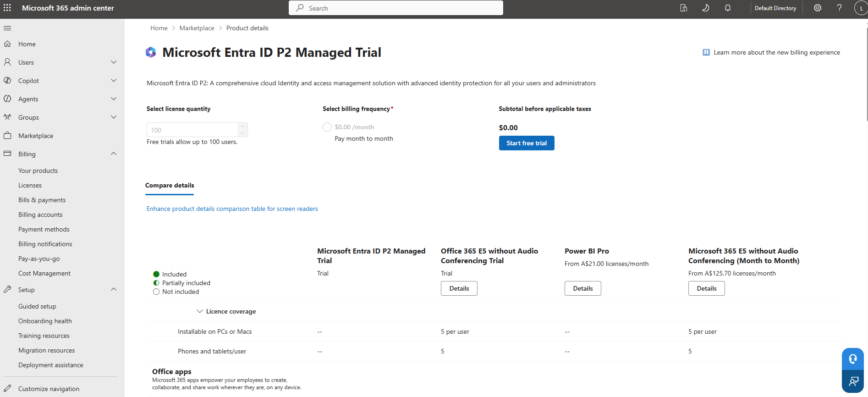Click the Billing card icon

[x=7, y=154]
